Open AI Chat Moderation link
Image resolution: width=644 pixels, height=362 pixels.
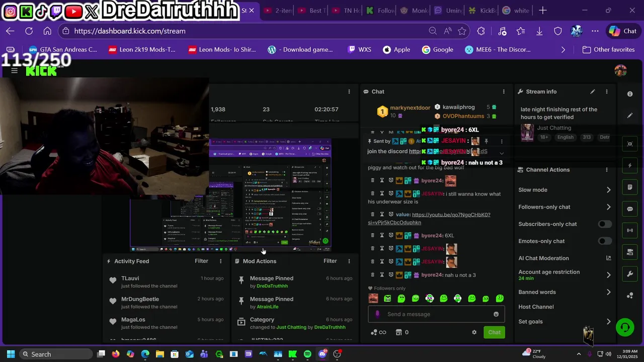pyautogui.click(x=565, y=258)
